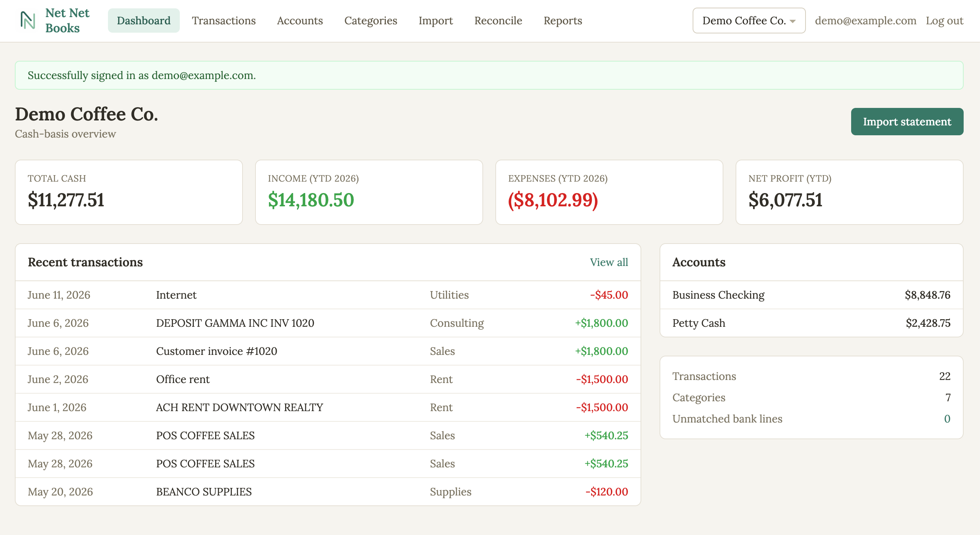Screen dimensions: 980x535
Task: Click the Net Profit $6,077.51 value
Action: (x=785, y=200)
